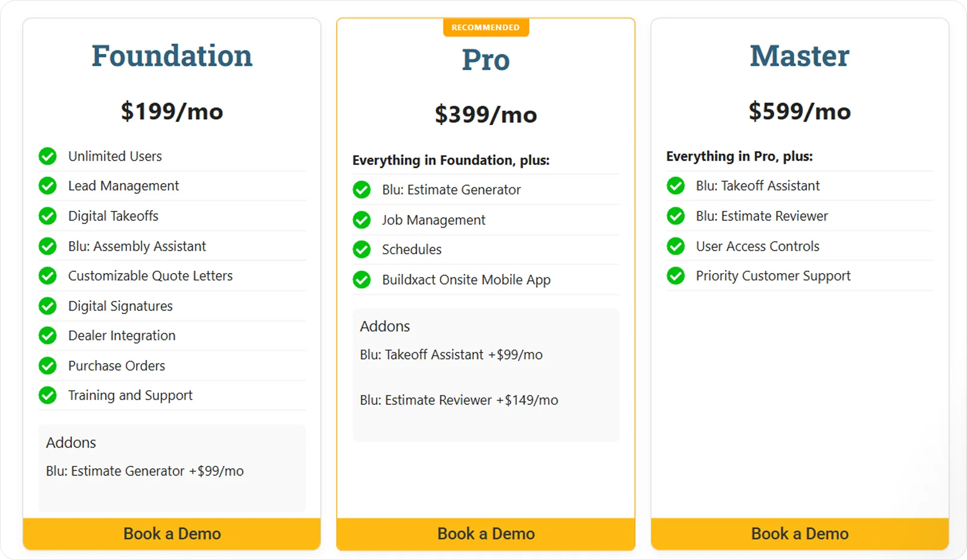
Task: Book a Demo for the Foundation plan
Action: click(x=172, y=533)
